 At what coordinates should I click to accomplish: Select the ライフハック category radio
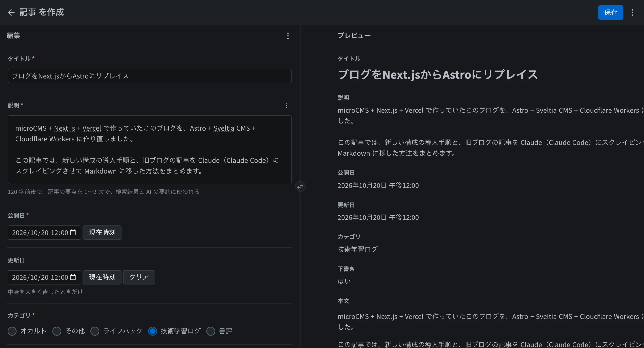[95, 331]
